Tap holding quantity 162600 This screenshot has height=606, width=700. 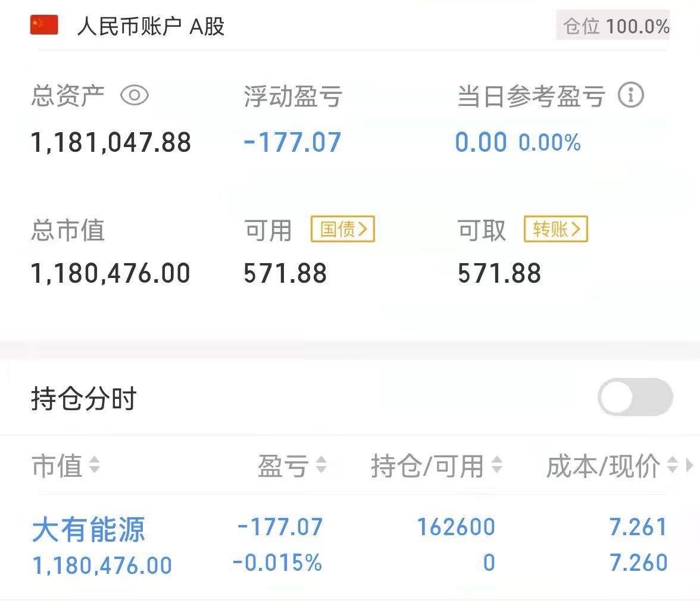coord(456,527)
